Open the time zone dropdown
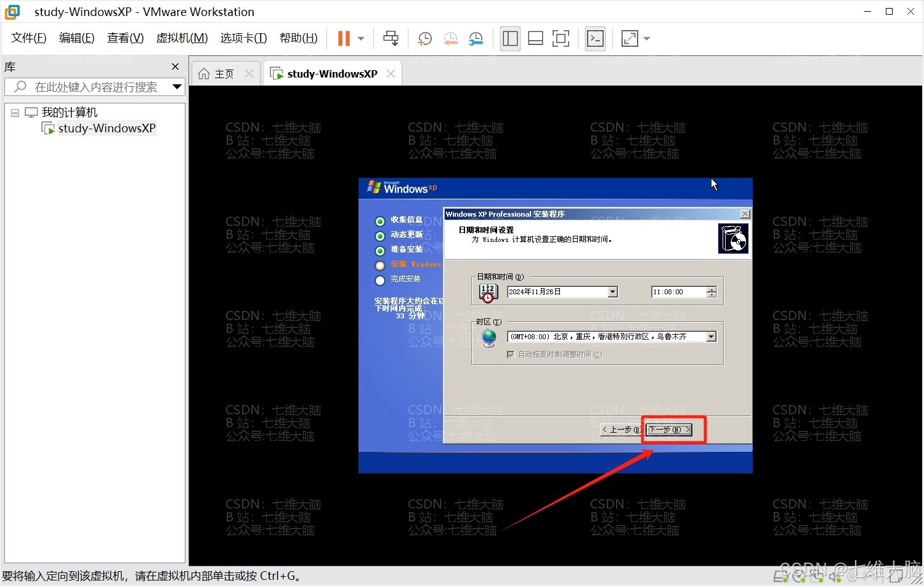 coord(711,337)
